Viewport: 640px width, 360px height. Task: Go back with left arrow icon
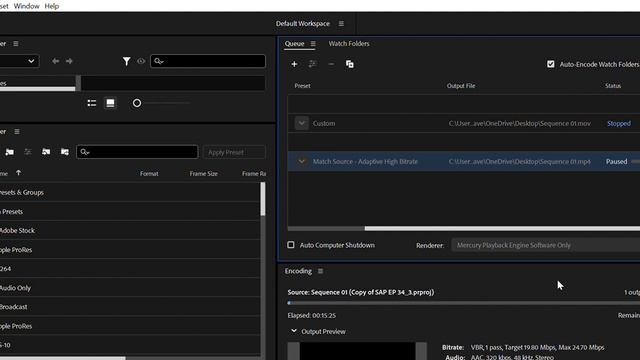click(56, 61)
